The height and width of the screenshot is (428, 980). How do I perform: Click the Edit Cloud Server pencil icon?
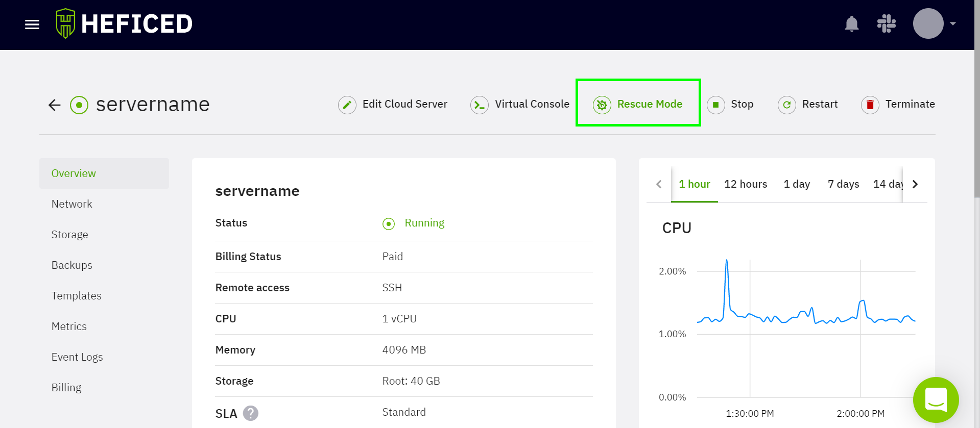coord(347,105)
